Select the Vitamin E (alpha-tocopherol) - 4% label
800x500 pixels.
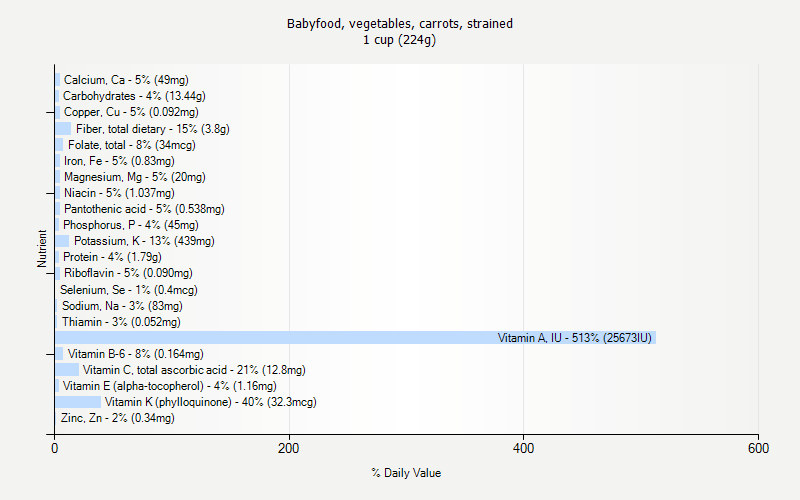pos(169,386)
